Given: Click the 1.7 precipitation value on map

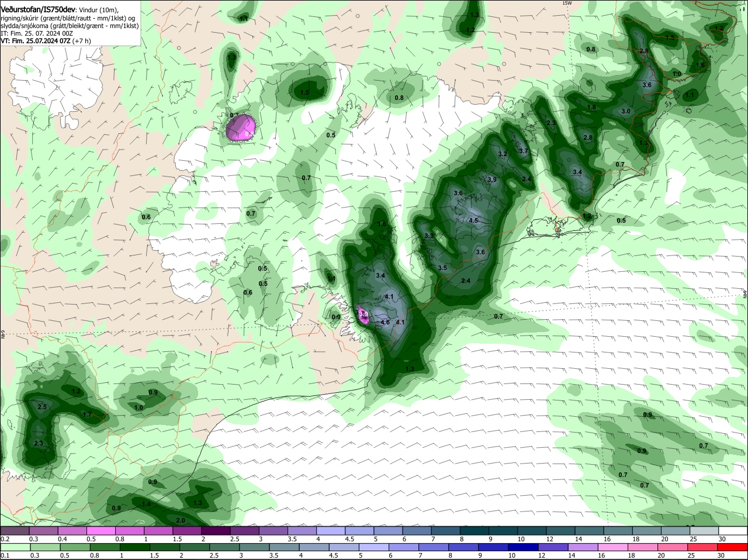Looking at the screenshot, I should 87,414.
